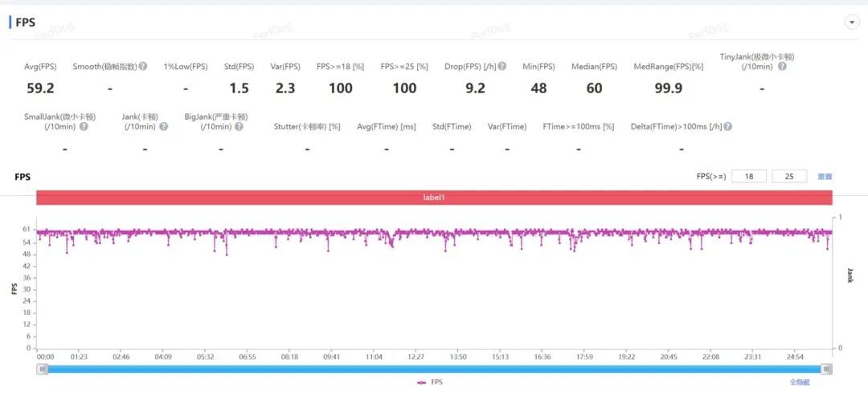Image resolution: width=868 pixels, height=393 pixels.
Task: Click the Median(FPS) value 60
Action: pos(594,88)
